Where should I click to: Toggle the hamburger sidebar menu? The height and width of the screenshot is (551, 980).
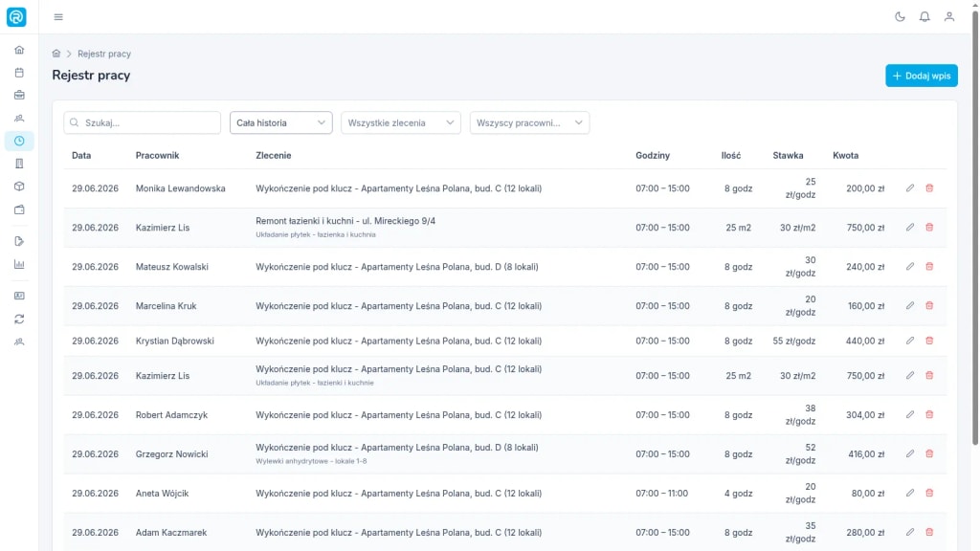[58, 17]
